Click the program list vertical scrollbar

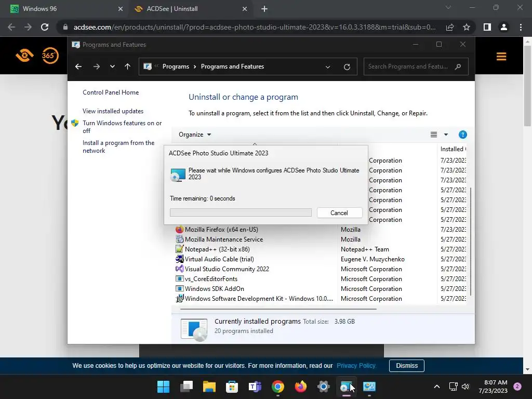click(x=471, y=241)
